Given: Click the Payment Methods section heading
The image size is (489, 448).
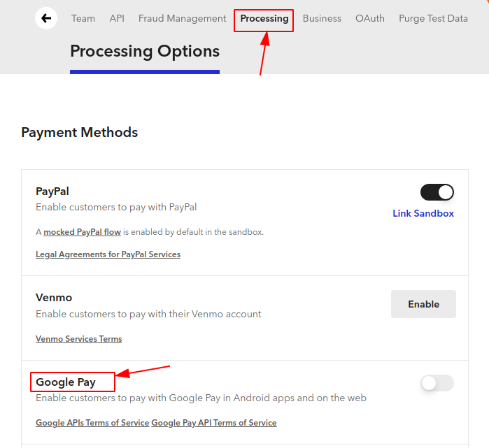Looking at the screenshot, I should (79, 132).
